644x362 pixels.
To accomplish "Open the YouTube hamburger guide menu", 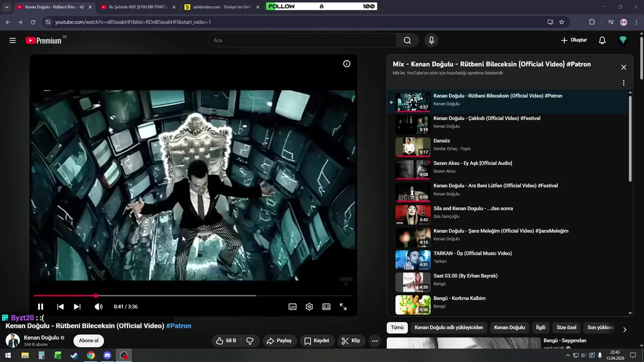I will (13, 40).
